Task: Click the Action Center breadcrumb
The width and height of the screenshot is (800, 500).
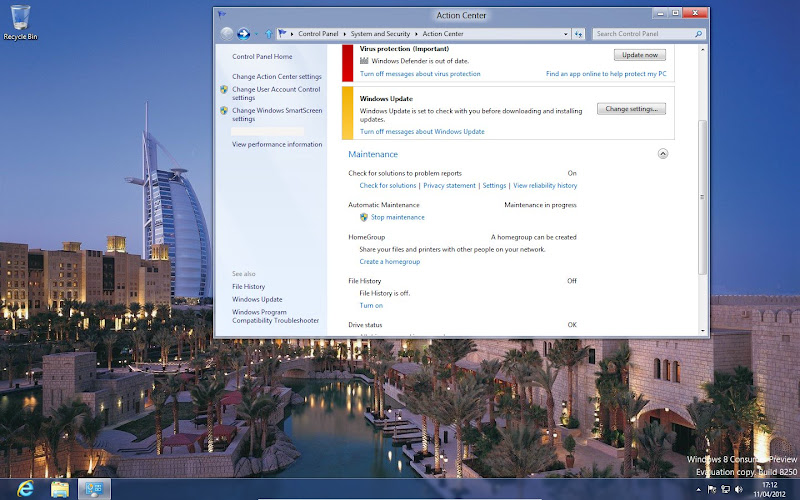Action: pos(443,34)
